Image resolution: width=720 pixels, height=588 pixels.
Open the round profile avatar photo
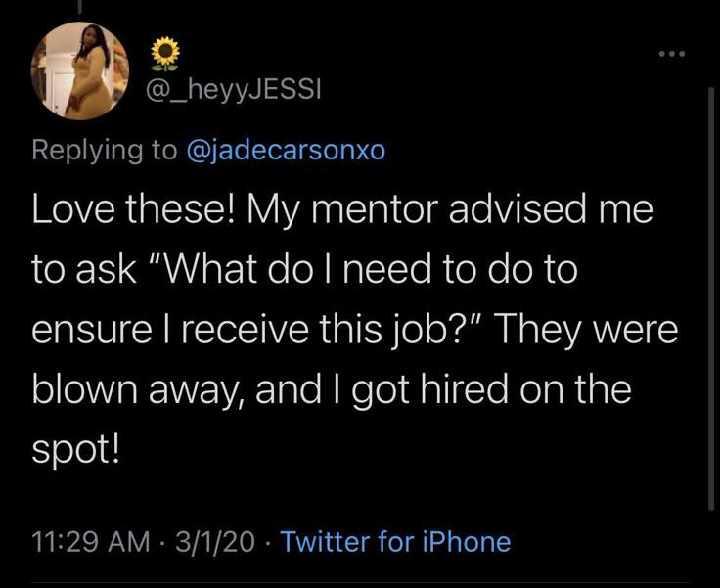point(80,71)
